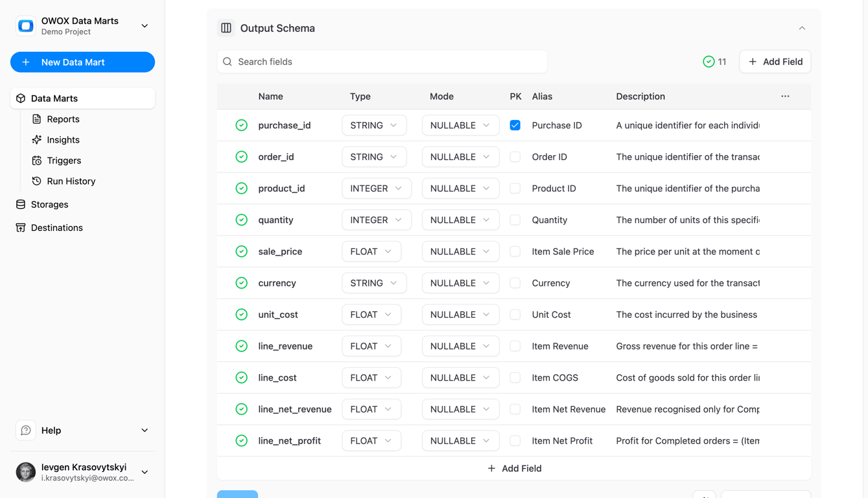This screenshot has width=868, height=498.
Task: Uncheck the primary key box for purchase_id
Action: click(515, 125)
